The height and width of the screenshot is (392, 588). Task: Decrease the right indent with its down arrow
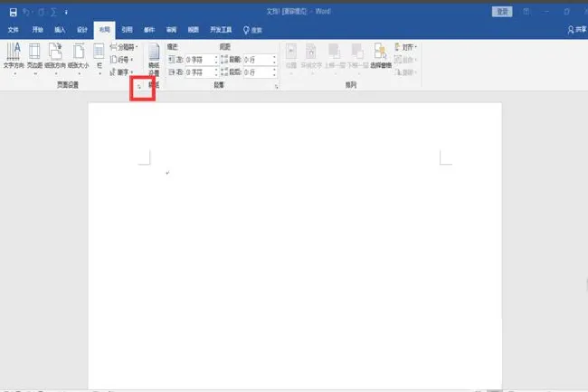tap(216, 74)
